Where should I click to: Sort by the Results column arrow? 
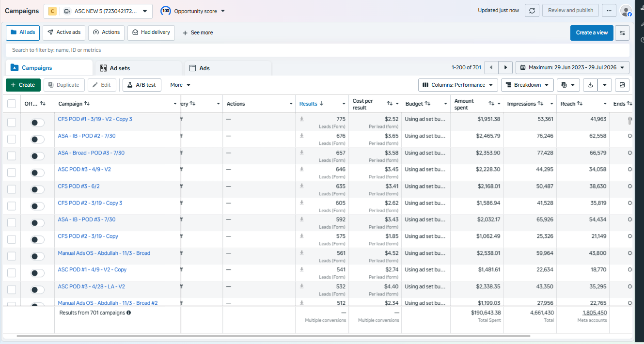click(321, 104)
